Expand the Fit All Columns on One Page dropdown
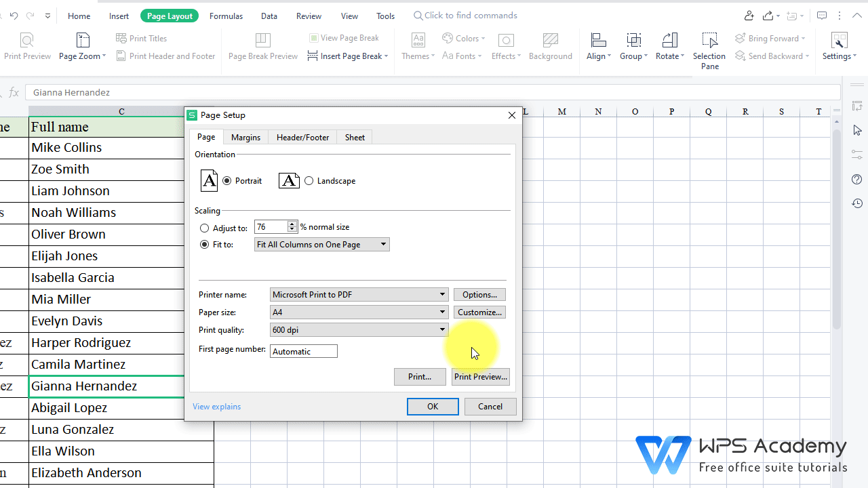 pyautogui.click(x=383, y=244)
